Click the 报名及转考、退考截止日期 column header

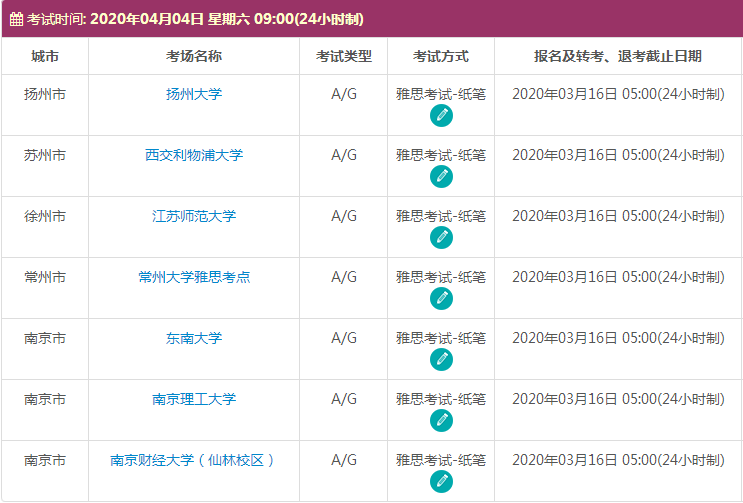pyautogui.click(x=617, y=56)
